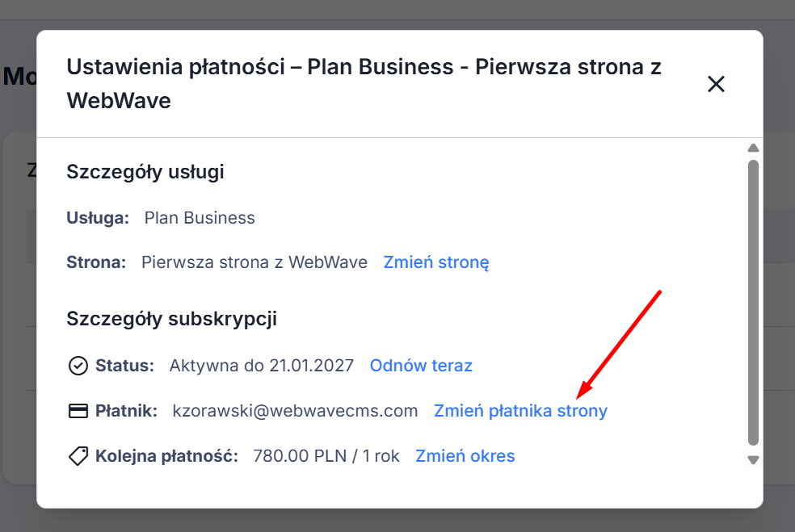The width and height of the screenshot is (795, 532).
Task: Click the dialog's vertical scrollbar thumb
Action: 753,303
